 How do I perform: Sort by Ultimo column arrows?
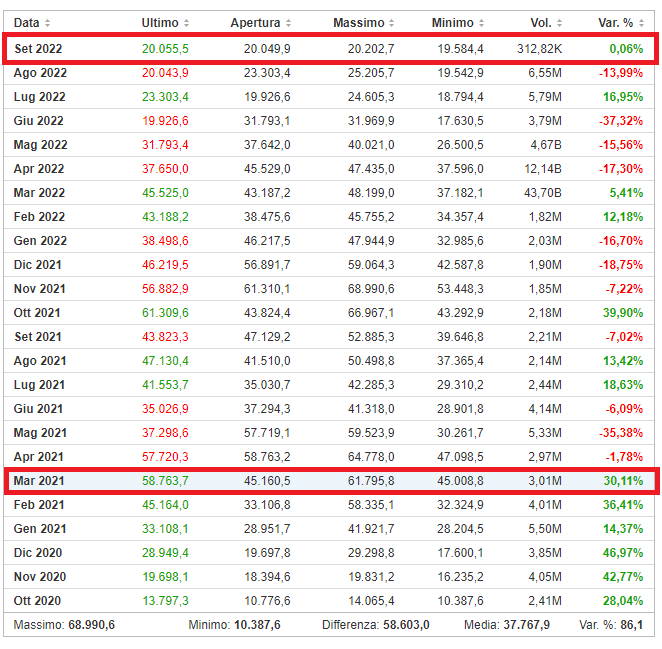tap(186, 23)
